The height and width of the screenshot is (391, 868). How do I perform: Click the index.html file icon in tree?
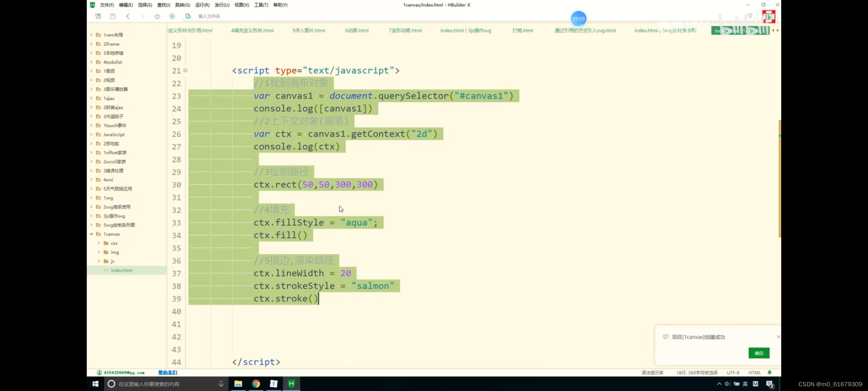click(106, 270)
